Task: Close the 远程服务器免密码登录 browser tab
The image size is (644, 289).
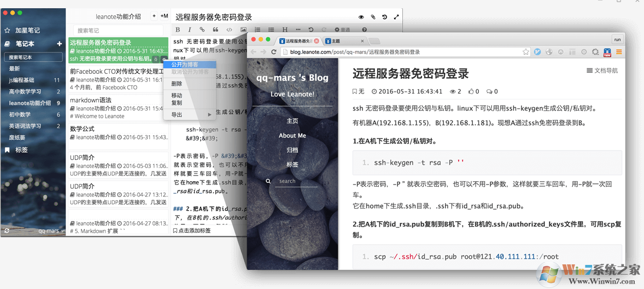Action: (x=316, y=41)
